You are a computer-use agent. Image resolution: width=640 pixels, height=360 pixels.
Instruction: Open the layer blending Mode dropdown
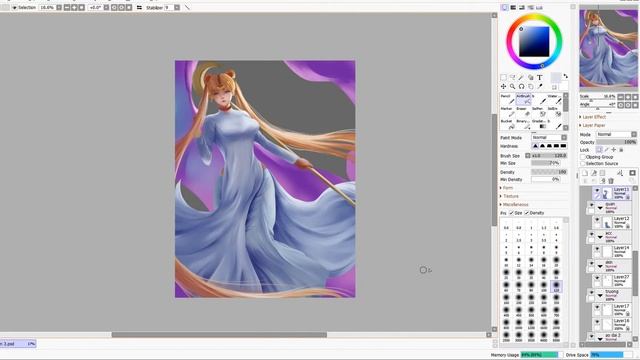[616, 134]
